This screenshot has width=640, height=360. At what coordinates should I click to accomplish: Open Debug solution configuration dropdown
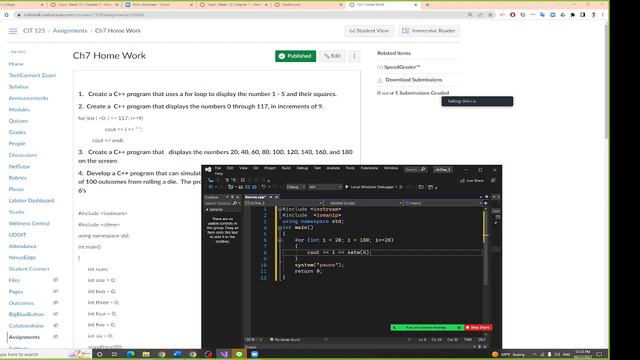click(x=296, y=187)
